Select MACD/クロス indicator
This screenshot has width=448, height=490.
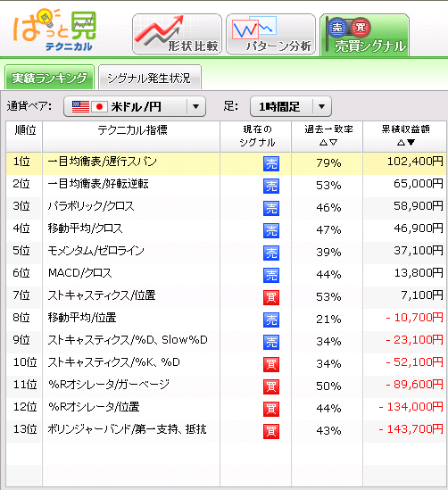click(79, 273)
